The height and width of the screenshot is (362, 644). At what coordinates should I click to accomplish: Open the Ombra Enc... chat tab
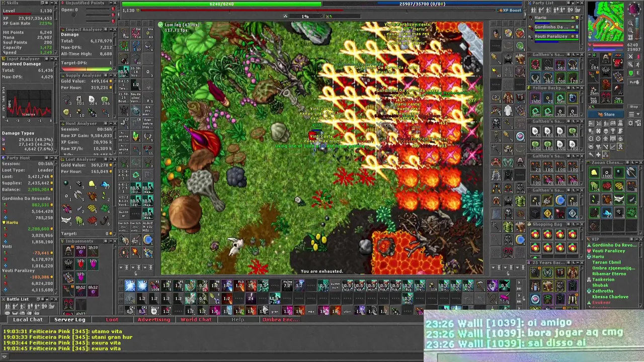281,320
